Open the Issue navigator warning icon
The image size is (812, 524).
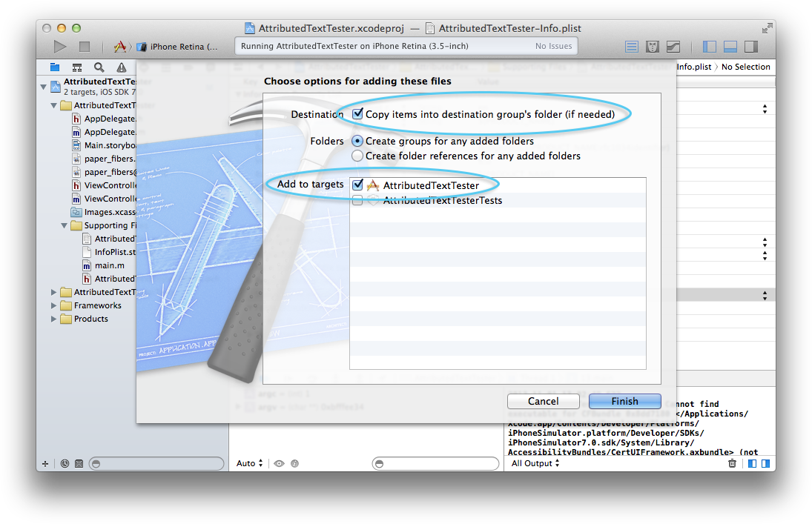point(121,67)
